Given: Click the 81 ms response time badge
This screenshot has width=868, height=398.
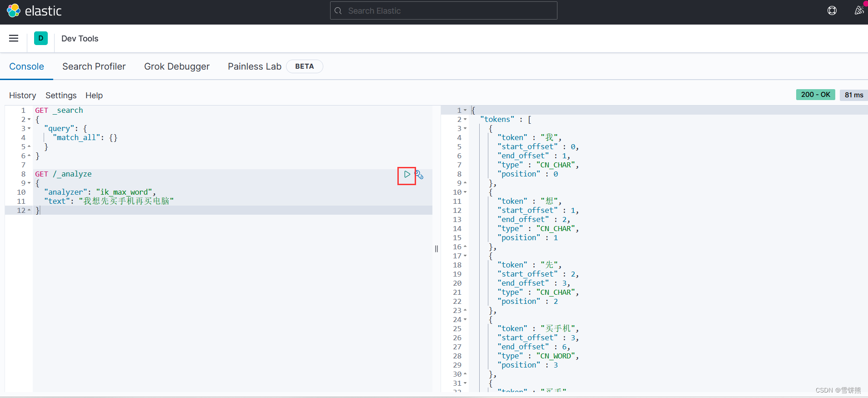Looking at the screenshot, I should click(x=853, y=95).
